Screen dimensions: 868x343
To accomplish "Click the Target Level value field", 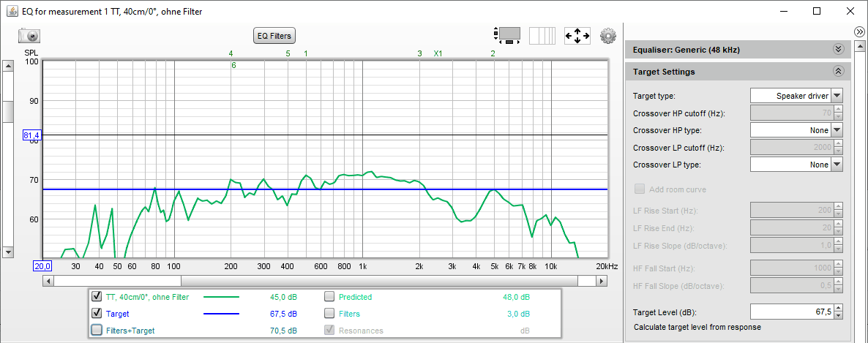I will click(x=792, y=312).
